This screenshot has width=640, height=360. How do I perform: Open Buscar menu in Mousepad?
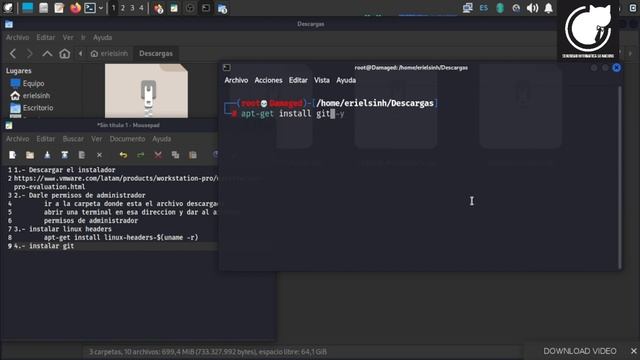[73, 139]
